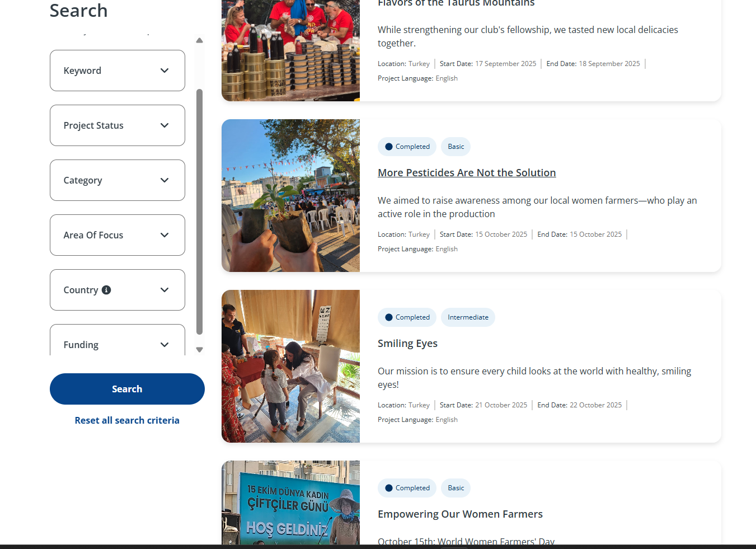Open the Country filter dropdown
756x549 pixels.
click(118, 290)
